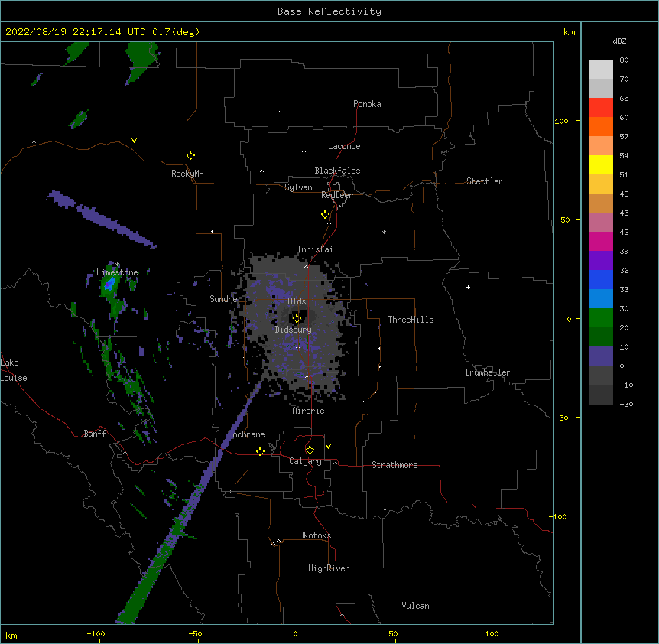Click the Lacombe city label
Screen dimensions: 659x644
coord(344,146)
